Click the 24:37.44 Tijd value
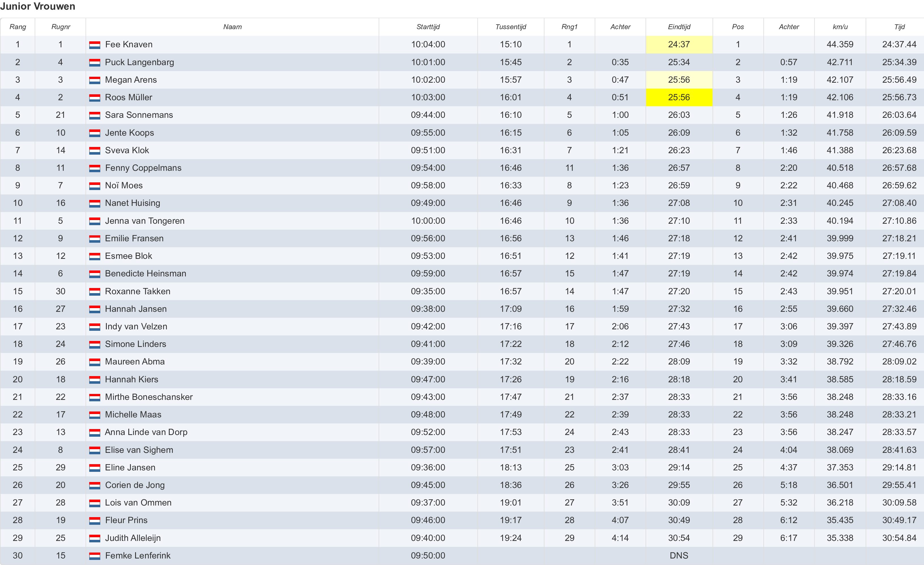The width and height of the screenshot is (924, 565). point(899,45)
